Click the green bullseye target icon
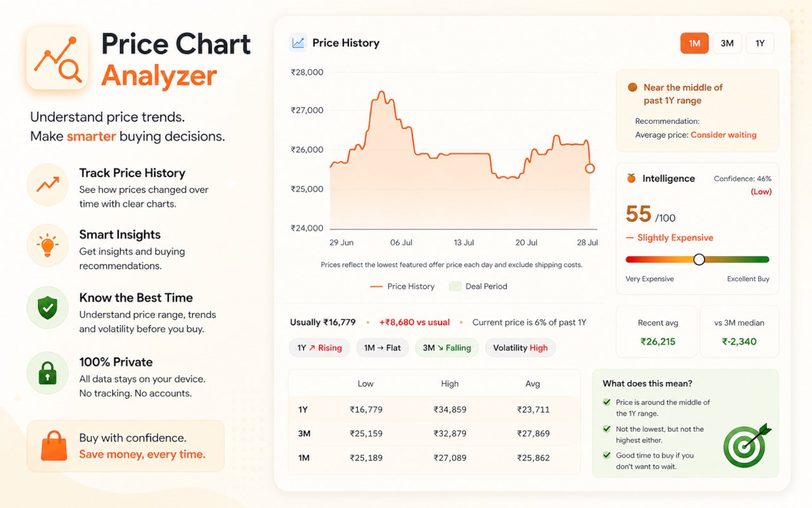812x508 pixels. click(x=745, y=446)
